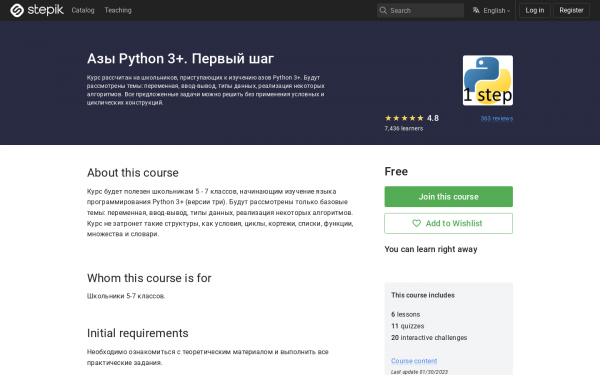
Task: Click the 4.8 rating value
Action: point(433,118)
